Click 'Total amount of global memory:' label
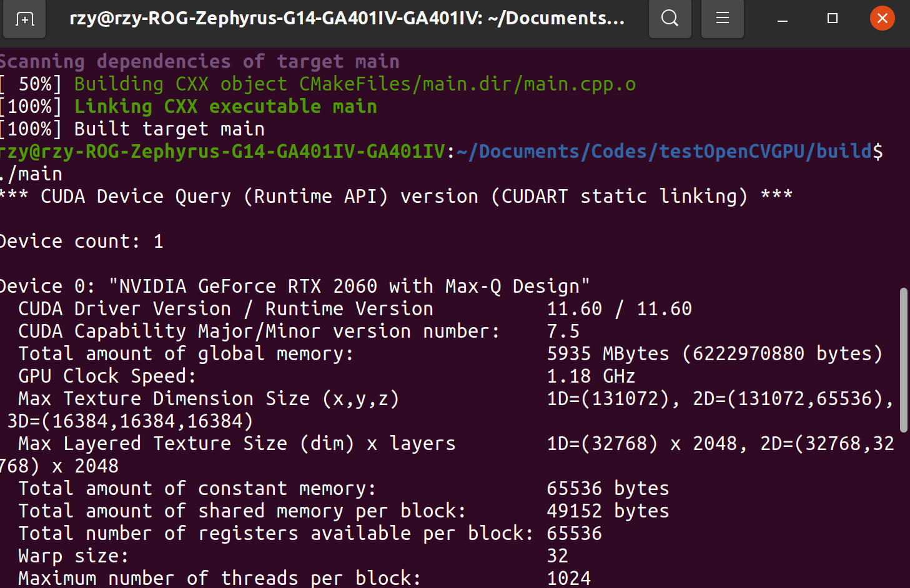This screenshot has width=910, height=588. [186, 353]
